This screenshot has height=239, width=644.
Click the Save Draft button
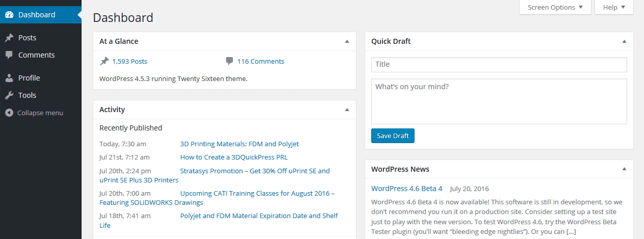click(x=393, y=136)
